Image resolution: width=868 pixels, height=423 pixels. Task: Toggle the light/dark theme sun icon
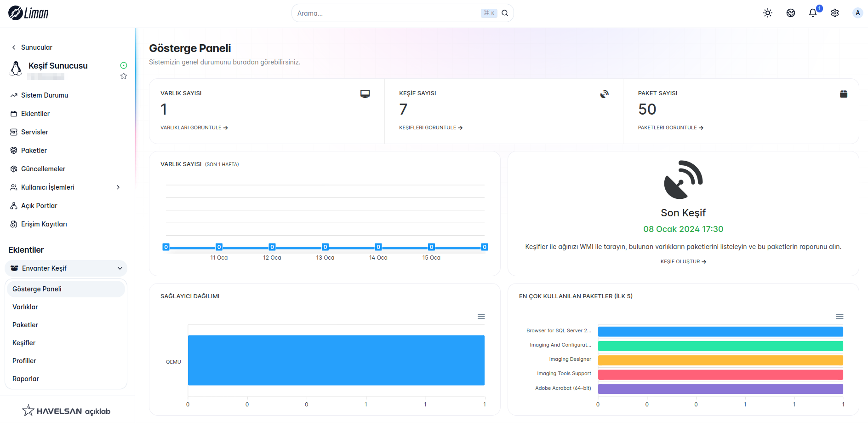pos(768,13)
